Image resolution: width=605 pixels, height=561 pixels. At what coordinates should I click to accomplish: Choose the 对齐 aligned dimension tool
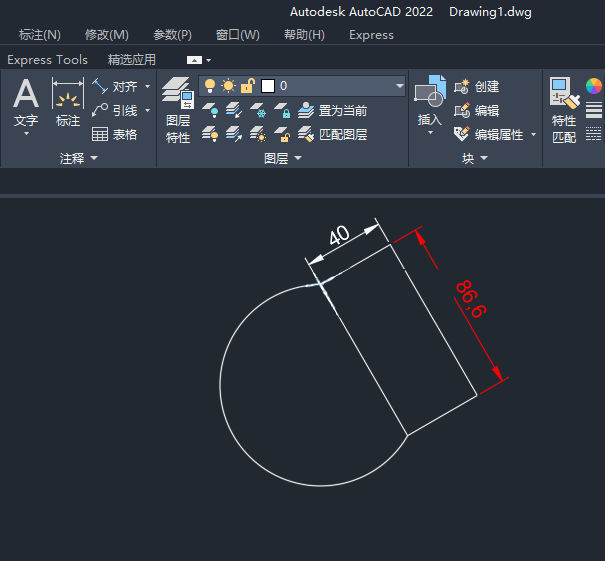click(x=115, y=86)
